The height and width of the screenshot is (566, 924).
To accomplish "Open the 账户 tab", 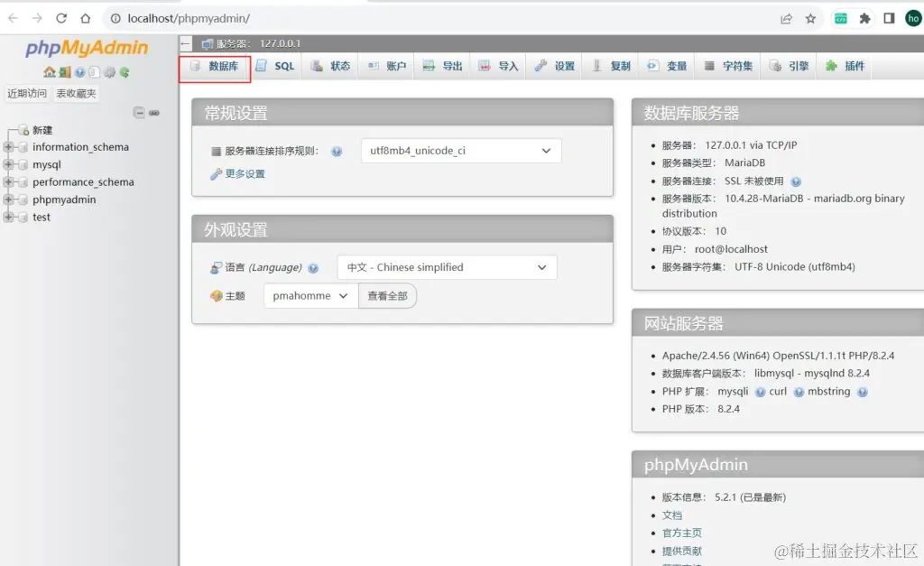I will (387, 66).
